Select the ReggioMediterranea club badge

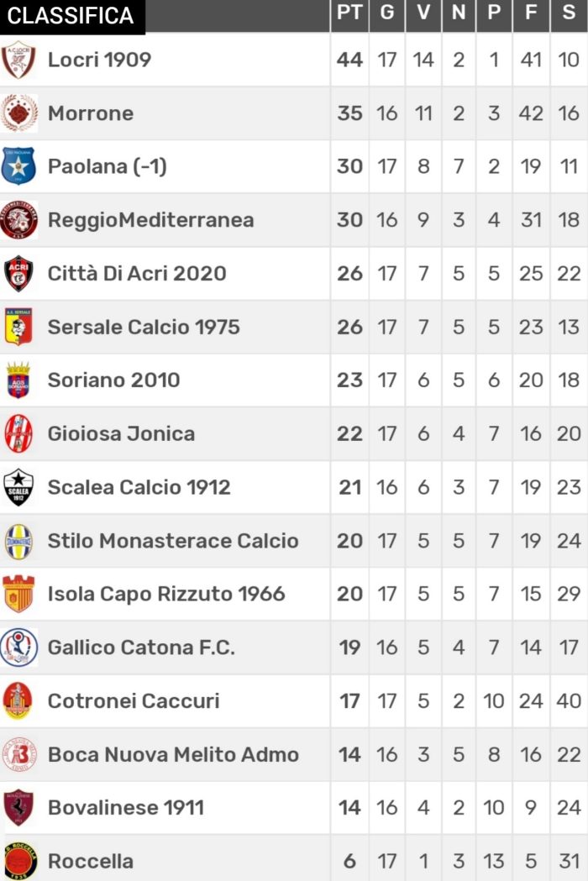click(x=19, y=220)
